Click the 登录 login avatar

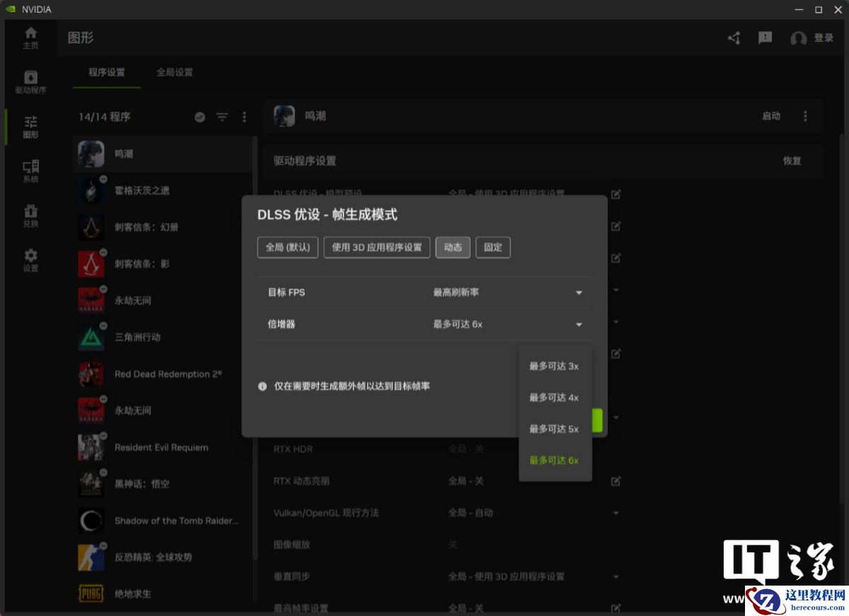click(799, 38)
